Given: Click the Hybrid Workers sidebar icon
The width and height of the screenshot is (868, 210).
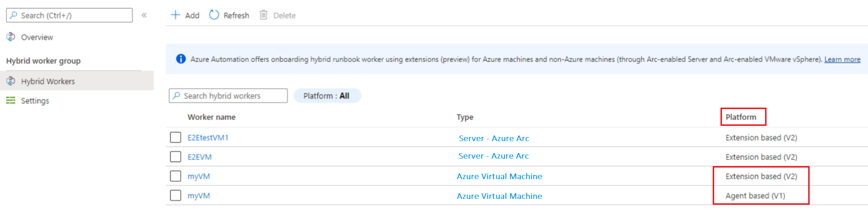Looking at the screenshot, I should [11, 81].
